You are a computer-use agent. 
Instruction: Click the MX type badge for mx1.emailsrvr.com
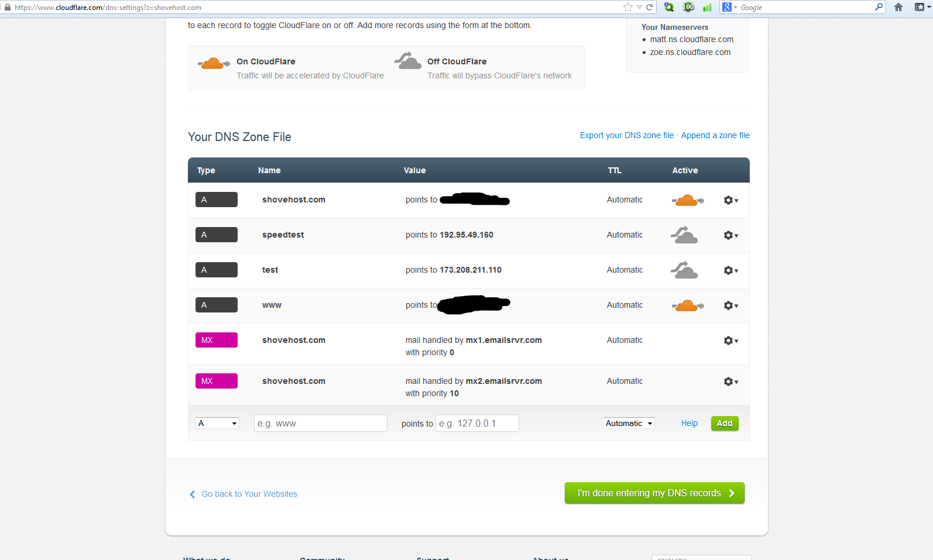[x=217, y=340]
